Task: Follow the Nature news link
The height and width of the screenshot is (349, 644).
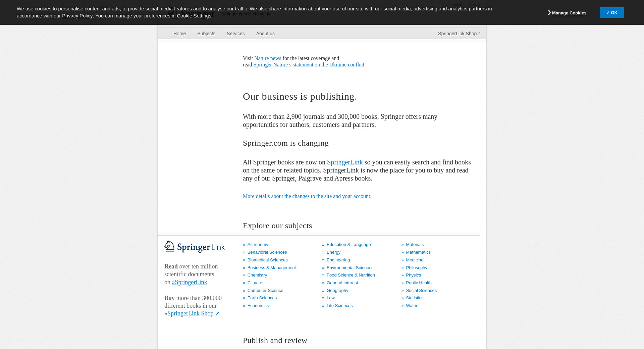Action: 267,58
